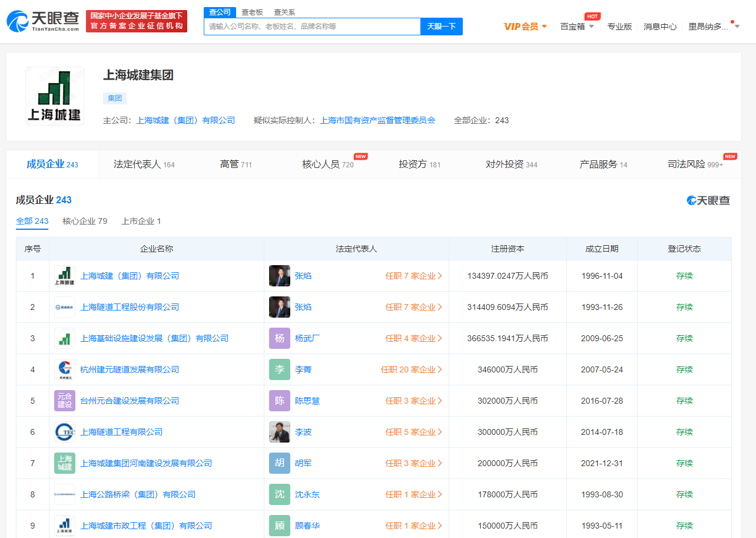Click the company name search input field

312,27
